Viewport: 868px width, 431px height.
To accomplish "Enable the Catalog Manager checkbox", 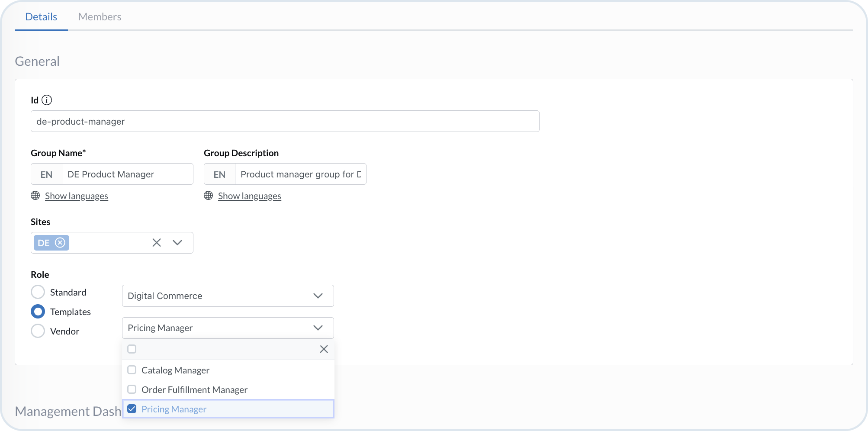I will click(132, 370).
